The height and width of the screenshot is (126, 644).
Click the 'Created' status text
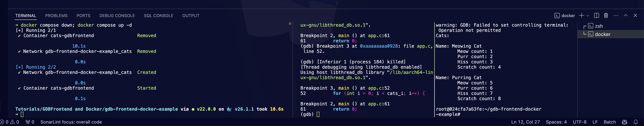(x=146, y=72)
